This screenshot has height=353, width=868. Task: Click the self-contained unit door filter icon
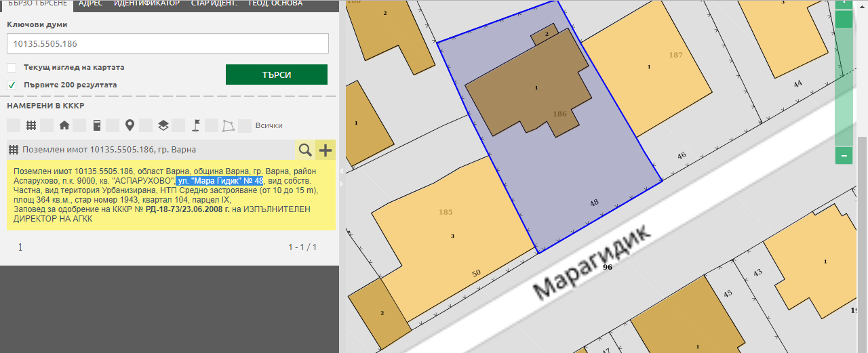[x=97, y=125]
